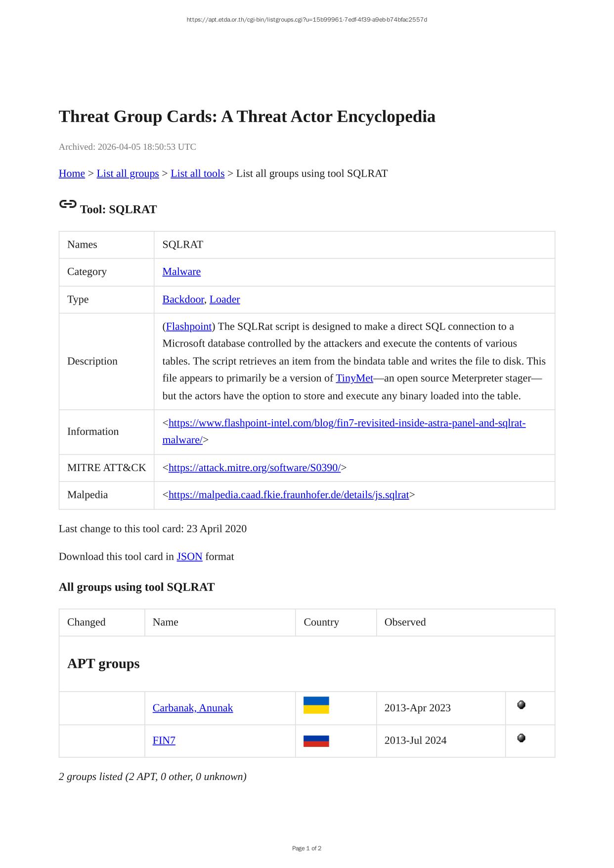Viewport: 614px width, 868px height.
Task: Click the Ukraine flag in Carbanak row
Action: [316, 705]
